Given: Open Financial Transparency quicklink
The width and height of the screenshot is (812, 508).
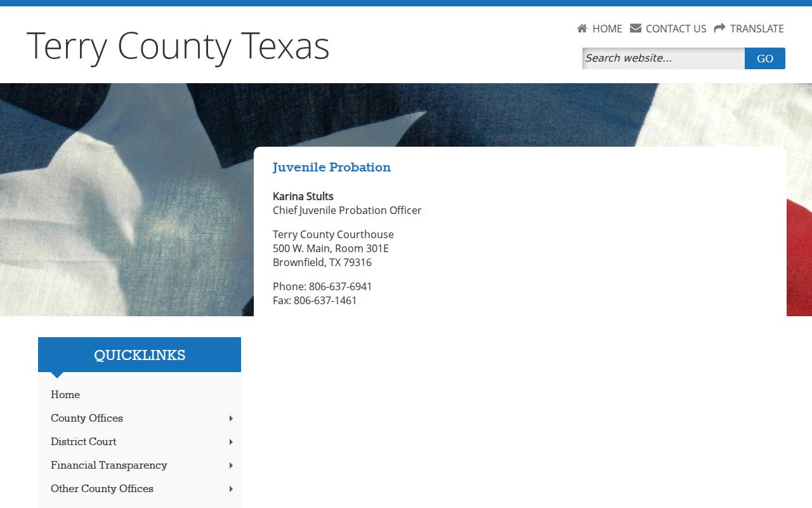Looking at the screenshot, I should 109,465.
